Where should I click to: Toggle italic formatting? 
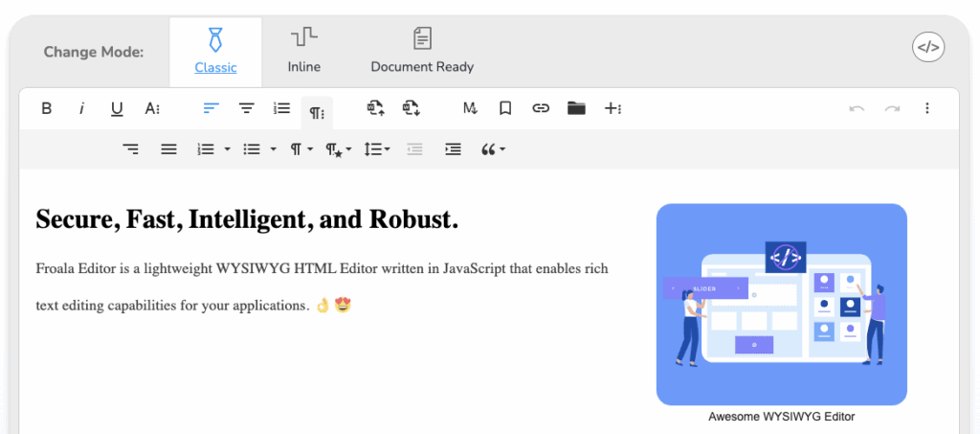point(81,108)
